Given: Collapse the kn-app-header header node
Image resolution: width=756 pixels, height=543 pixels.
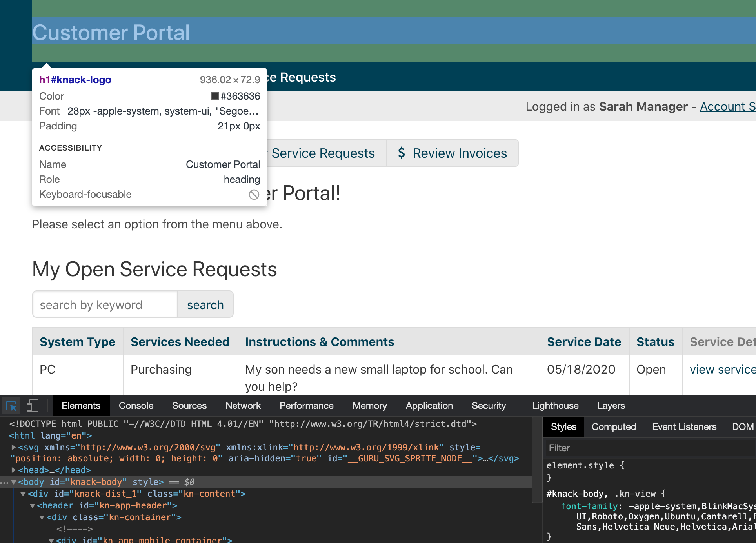Looking at the screenshot, I should 33,506.
